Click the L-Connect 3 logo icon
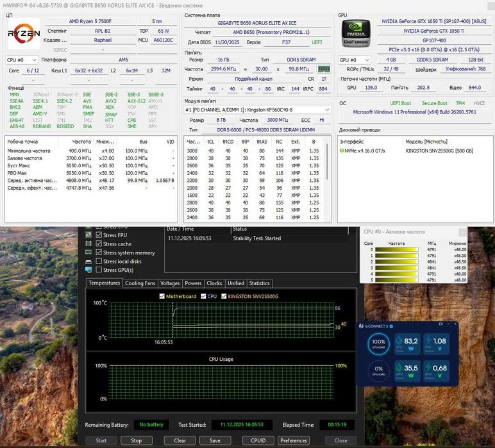The height and width of the screenshot is (448, 495). coord(361,326)
